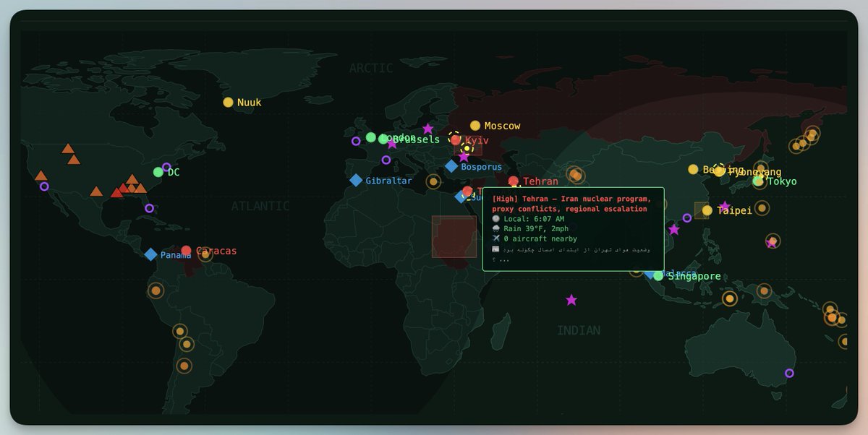The width and height of the screenshot is (868, 435).
Task: Click the purple ring next to DC marker
Action: pyautogui.click(x=166, y=168)
